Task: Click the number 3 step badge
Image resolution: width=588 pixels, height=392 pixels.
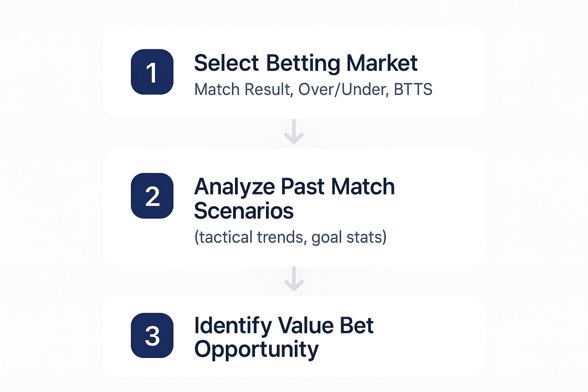Action: pos(152,336)
